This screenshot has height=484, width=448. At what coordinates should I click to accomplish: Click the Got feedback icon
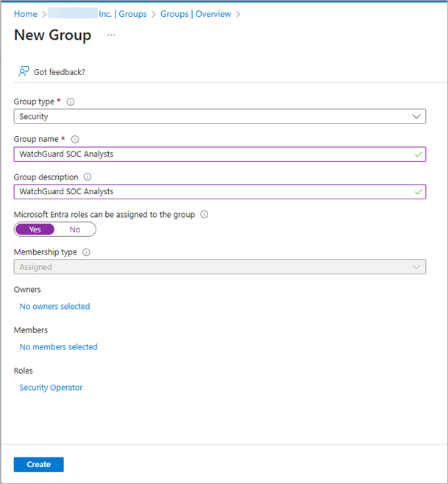pyautogui.click(x=24, y=71)
